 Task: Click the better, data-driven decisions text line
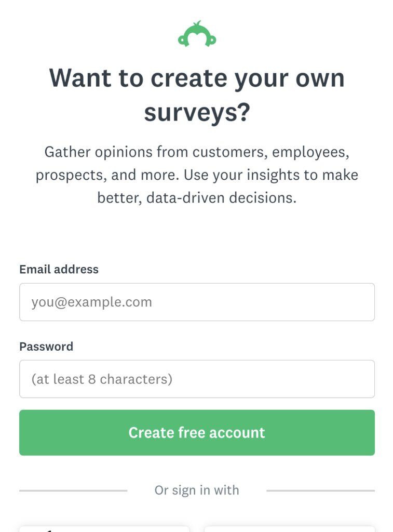coord(197,198)
